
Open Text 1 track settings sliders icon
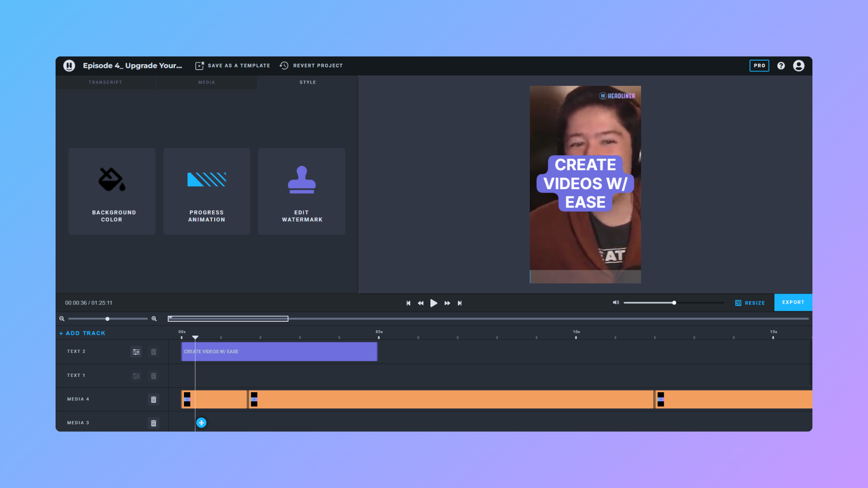tap(136, 375)
